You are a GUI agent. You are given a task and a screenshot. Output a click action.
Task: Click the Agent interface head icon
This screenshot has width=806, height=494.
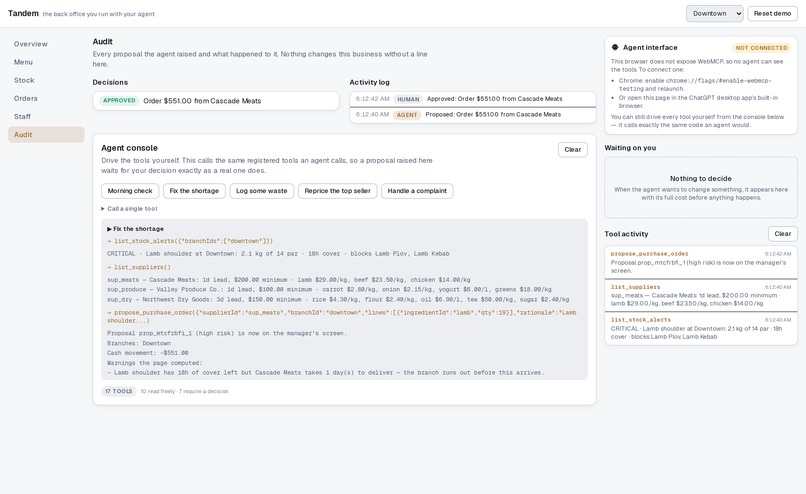coord(615,47)
